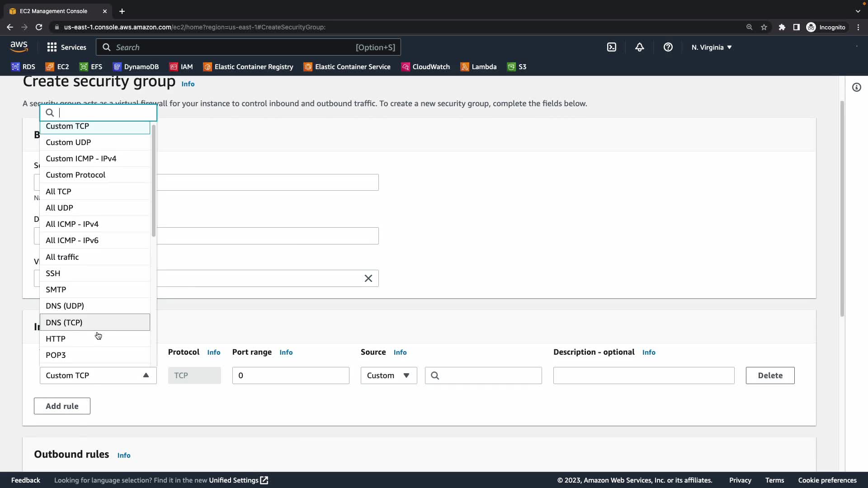Expand the N. Virginia region dropdown
Image resolution: width=868 pixels, height=488 pixels.
tap(711, 47)
